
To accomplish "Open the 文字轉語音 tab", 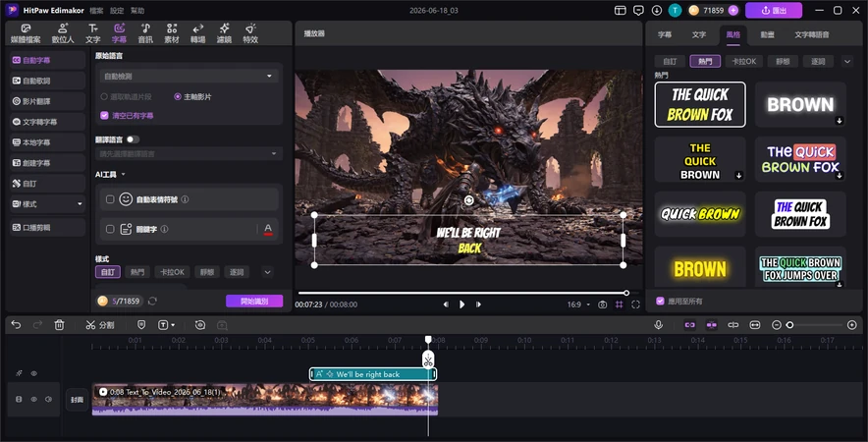I will (x=811, y=34).
